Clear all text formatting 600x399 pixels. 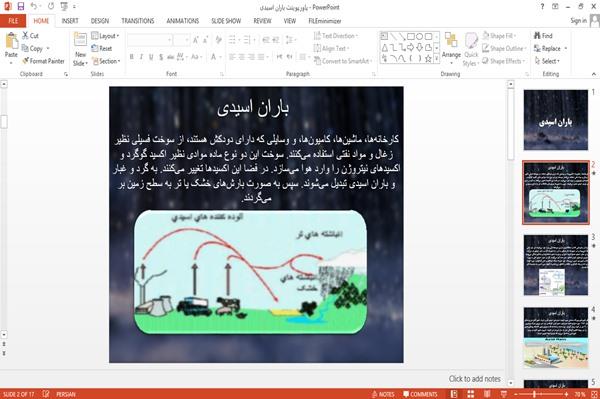click(218, 40)
